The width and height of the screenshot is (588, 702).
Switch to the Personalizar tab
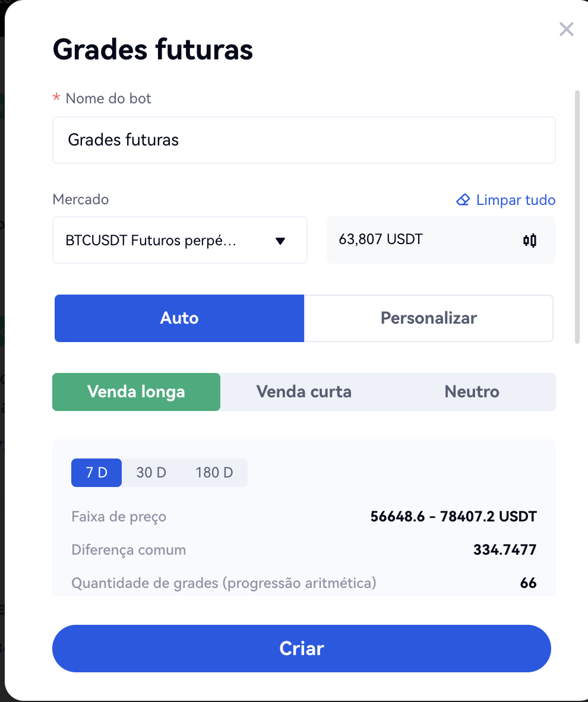[x=428, y=318]
